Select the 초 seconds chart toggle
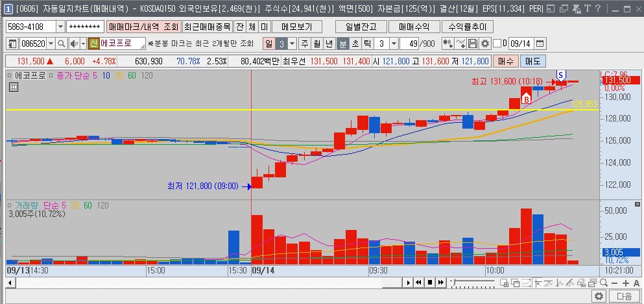Image resolution: width=644 pixels, height=304 pixels. 355,44
